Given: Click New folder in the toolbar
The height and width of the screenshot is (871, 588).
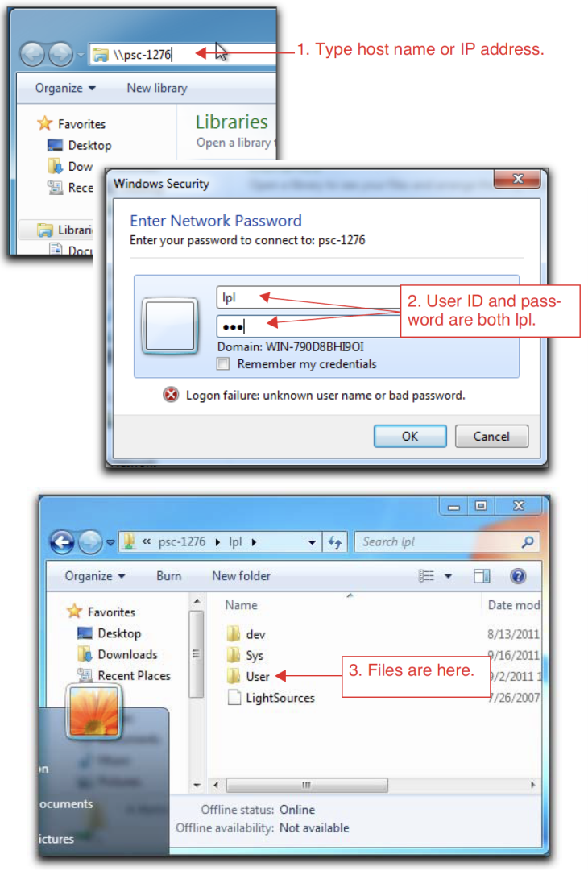Looking at the screenshot, I should (241, 576).
